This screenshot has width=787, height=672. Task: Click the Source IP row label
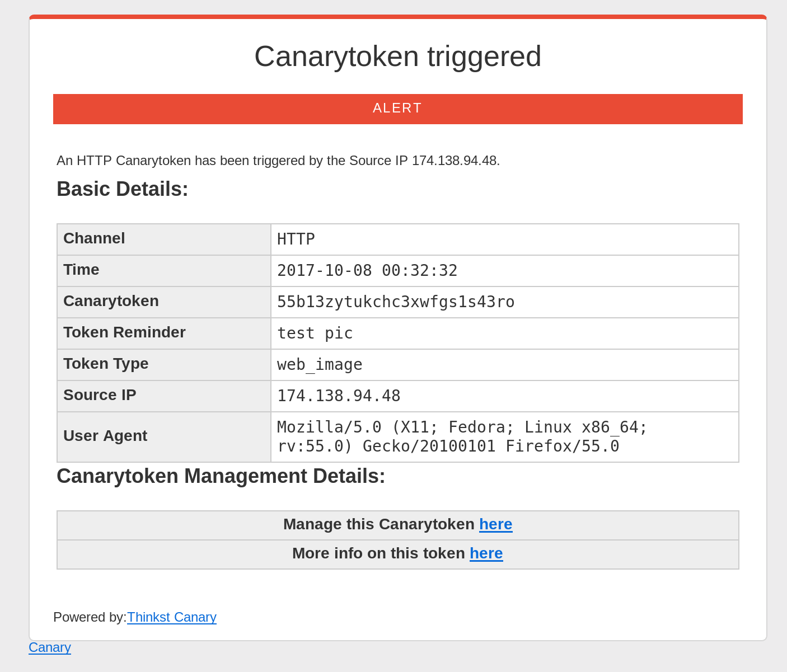pos(100,395)
